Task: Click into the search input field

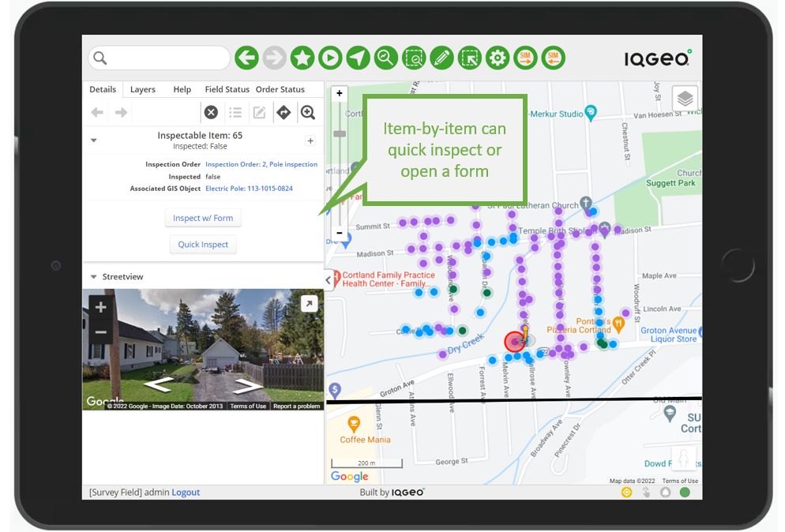Action: click(x=160, y=58)
